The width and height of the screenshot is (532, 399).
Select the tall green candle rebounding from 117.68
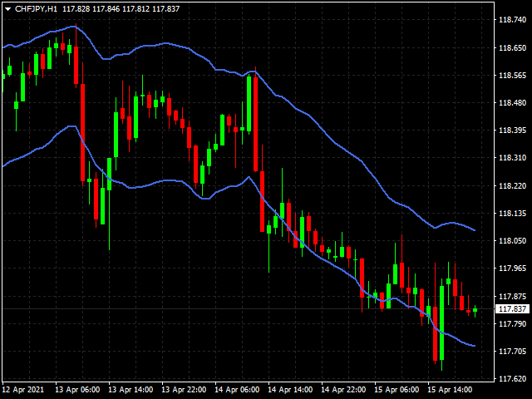coord(441,323)
